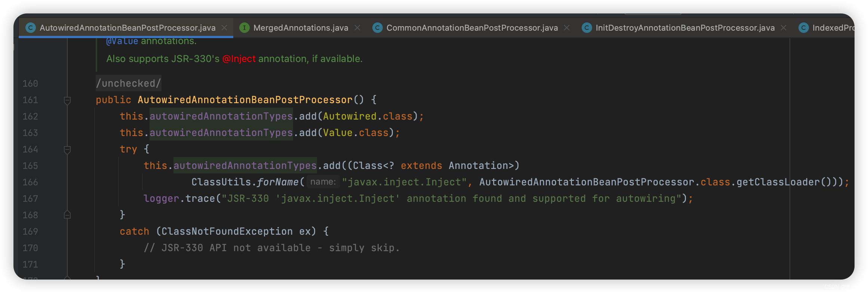Screen dimensions: 868x293
Task: Click the @Value link in the doc comment
Action: (122, 41)
